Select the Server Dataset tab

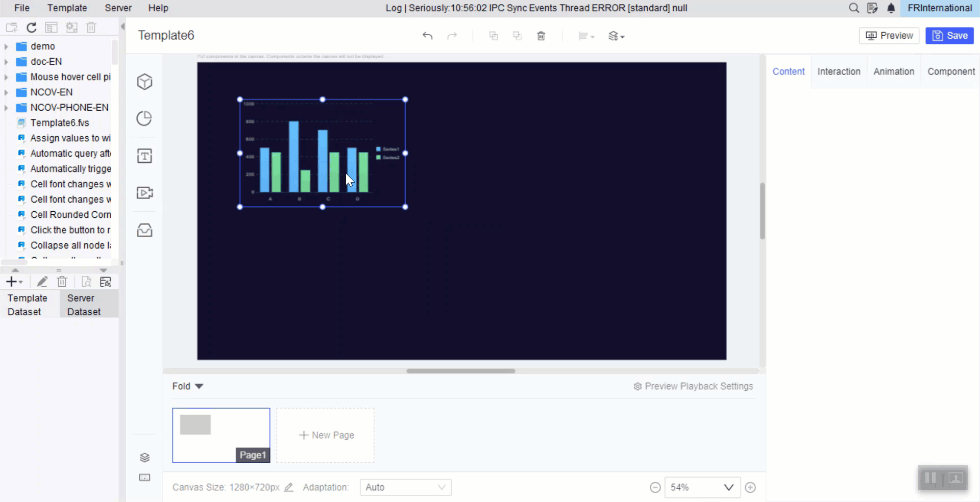point(89,305)
